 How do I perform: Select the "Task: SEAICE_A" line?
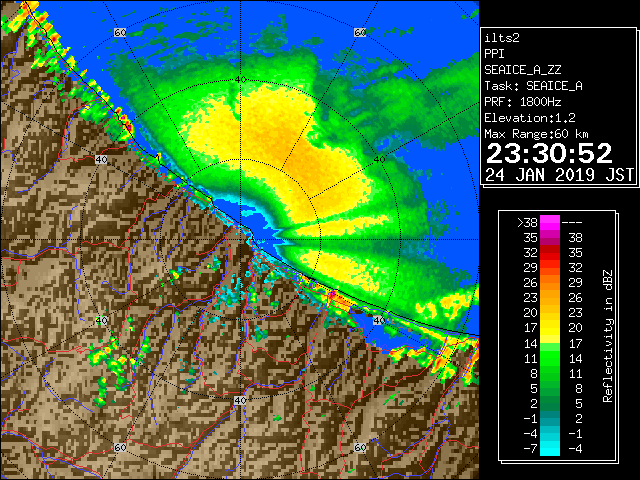[533, 86]
